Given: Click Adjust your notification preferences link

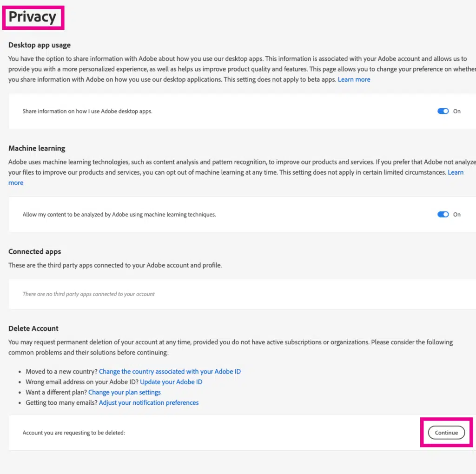Looking at the screenshot, I should pos(149,402).
